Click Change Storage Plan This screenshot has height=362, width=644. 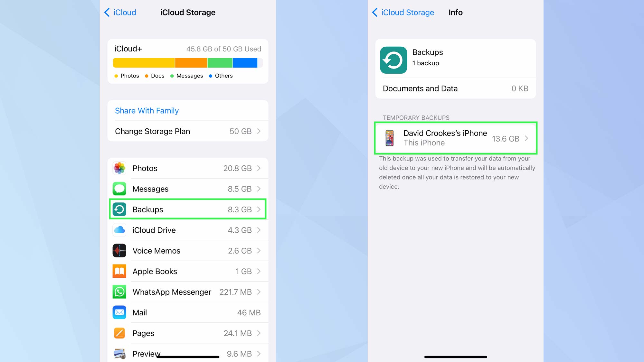188,131
